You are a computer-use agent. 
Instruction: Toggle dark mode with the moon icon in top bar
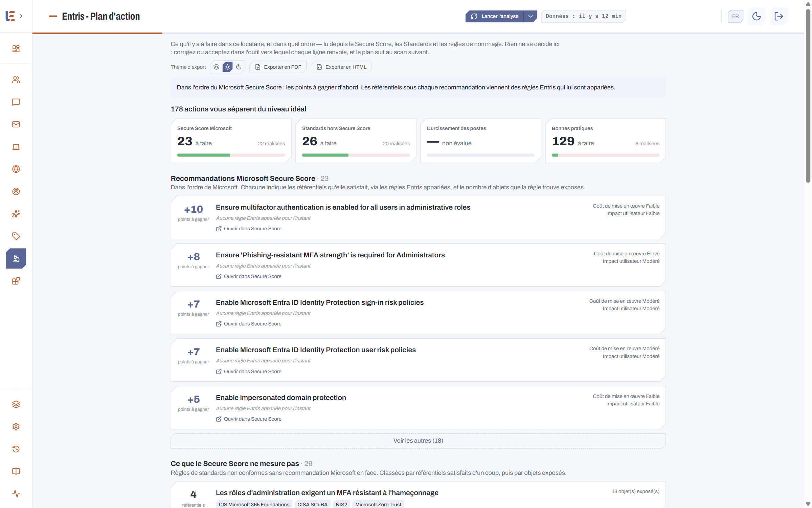coord(757,16)
